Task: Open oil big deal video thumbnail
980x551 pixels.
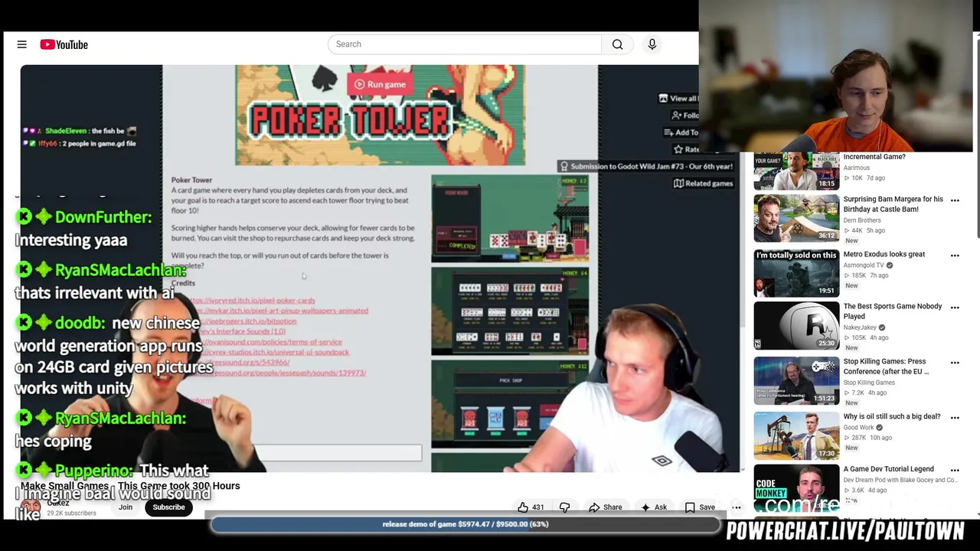Action: (x=796, y=435)
